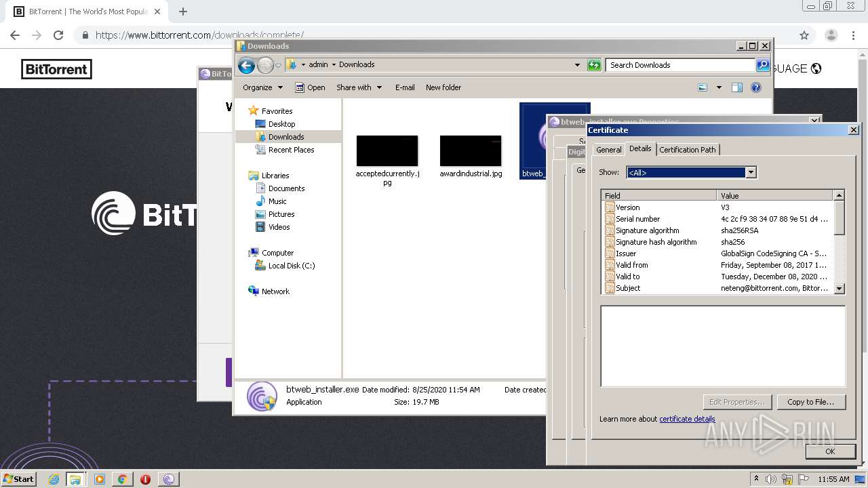868x488 pixels.
Task: Open Pictures library in sidebar
Action: pyautogui.click(x=281, y=214)
